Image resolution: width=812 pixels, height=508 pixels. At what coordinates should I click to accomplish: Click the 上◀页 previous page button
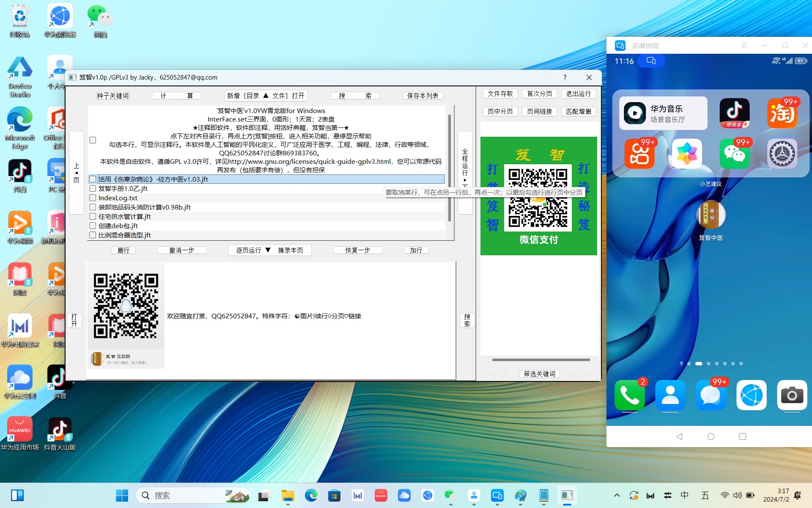tap(77, 173)
